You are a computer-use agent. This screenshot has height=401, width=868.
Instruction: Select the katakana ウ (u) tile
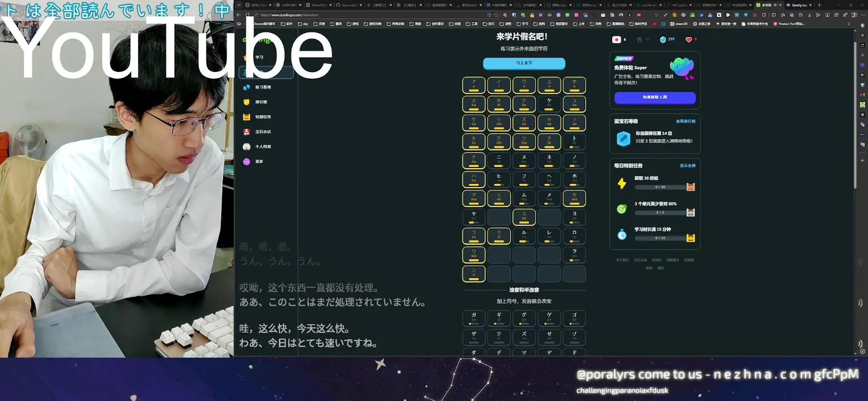(x=524, y=85)
